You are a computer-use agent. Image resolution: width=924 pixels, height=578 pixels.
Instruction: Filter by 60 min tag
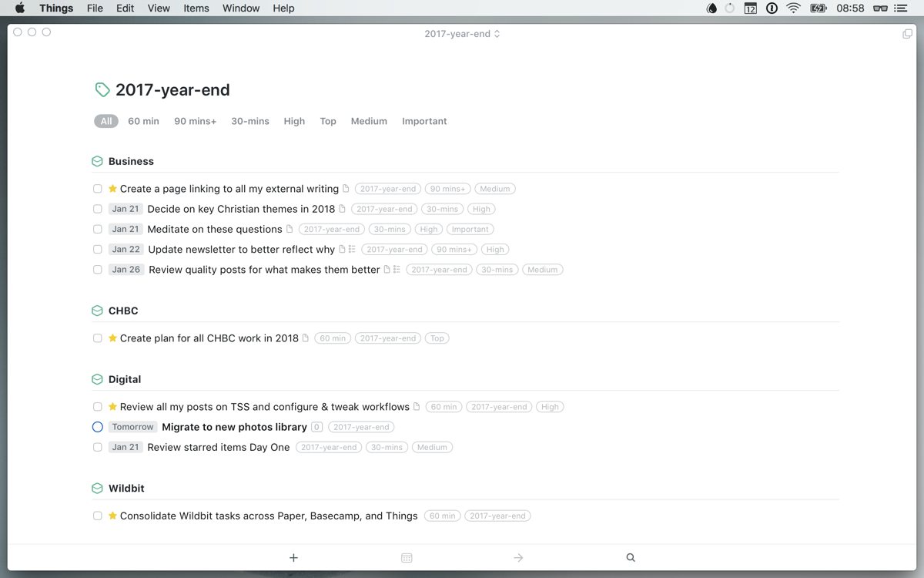click(x=143, y=121)
